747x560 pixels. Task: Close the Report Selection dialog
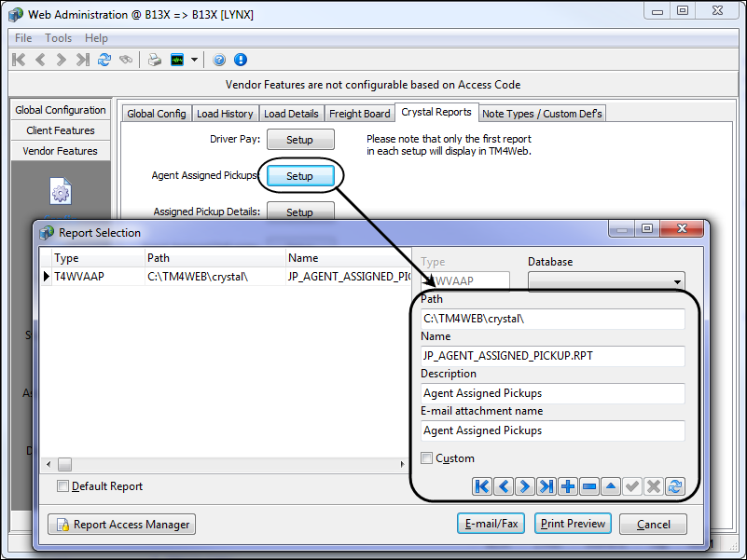pos(682,228)
